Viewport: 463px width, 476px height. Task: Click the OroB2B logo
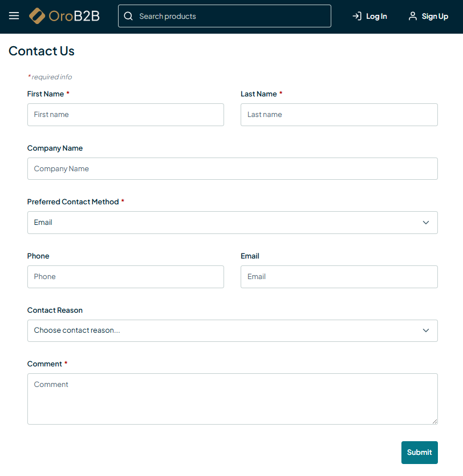click(x=64, y=16)
